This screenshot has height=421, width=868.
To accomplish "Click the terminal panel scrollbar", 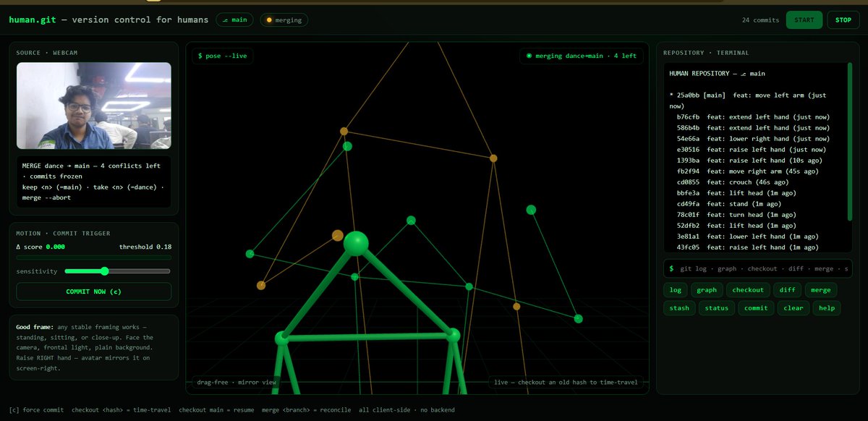I will (x=850, y=142).
